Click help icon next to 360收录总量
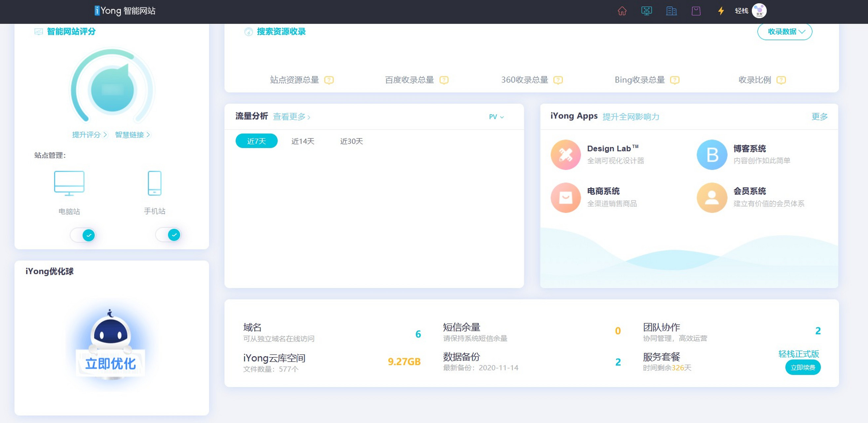This screenshot has width=868, height=423. click(x=558, y=80)
